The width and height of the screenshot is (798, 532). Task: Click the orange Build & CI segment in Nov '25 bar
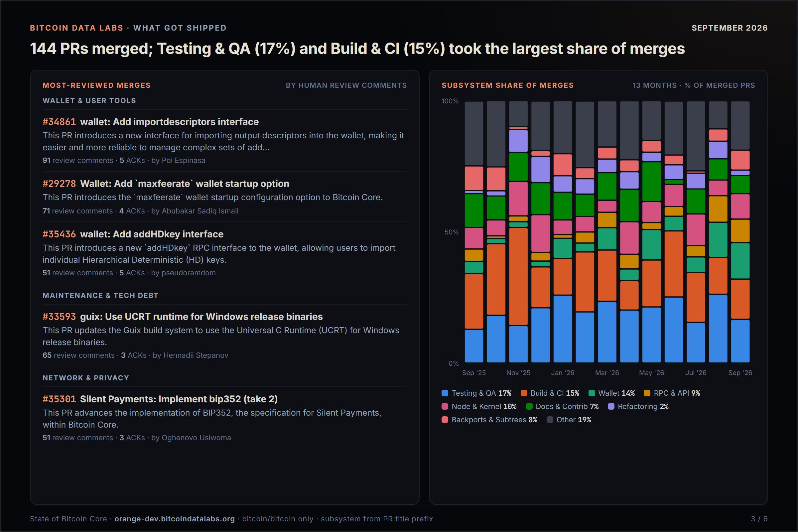point(518,277)
